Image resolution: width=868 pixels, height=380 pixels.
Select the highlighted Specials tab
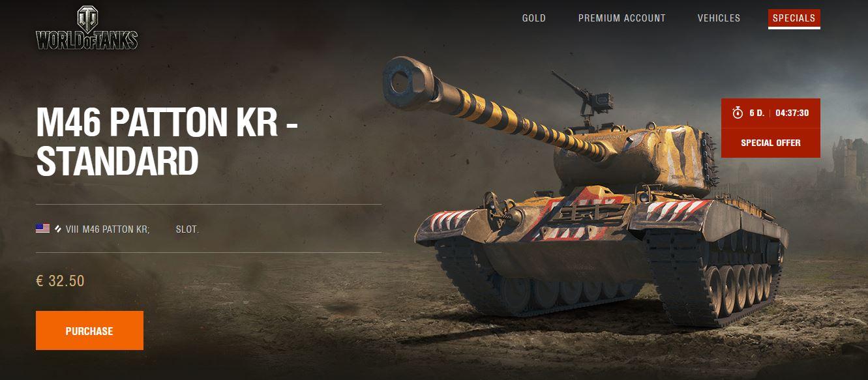[x=794, y=19]
